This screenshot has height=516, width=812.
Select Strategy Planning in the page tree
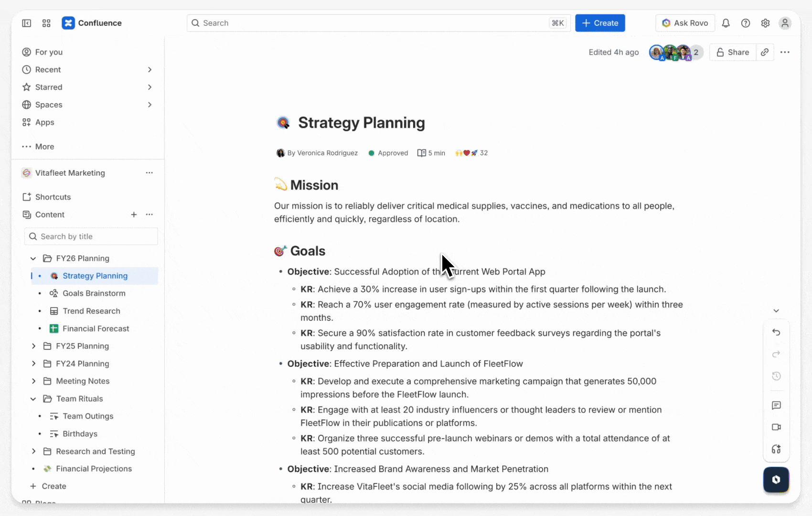pos(95,276)
